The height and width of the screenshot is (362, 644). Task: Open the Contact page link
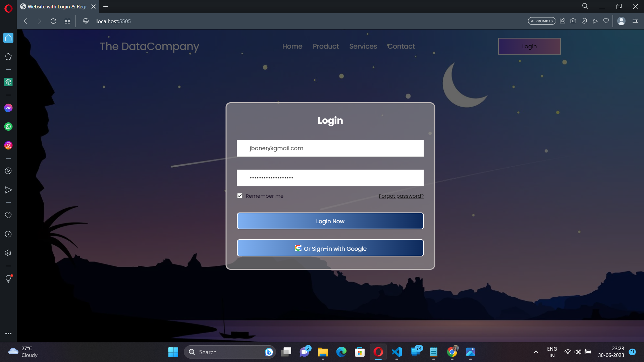point(401,46)
